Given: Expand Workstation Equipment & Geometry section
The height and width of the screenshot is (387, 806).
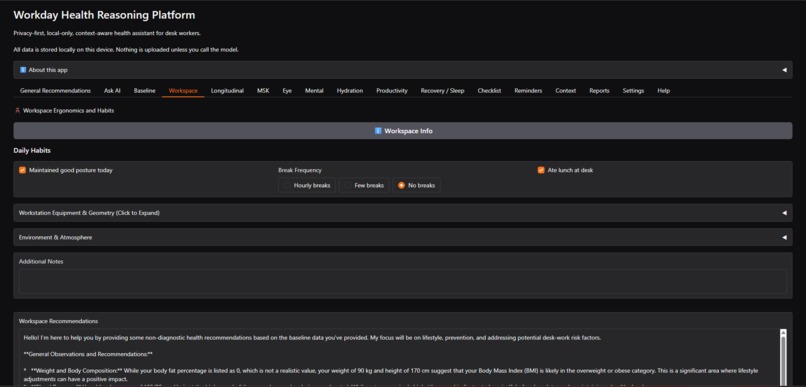Looking at the screenshot, I should [x=402, y=213].
